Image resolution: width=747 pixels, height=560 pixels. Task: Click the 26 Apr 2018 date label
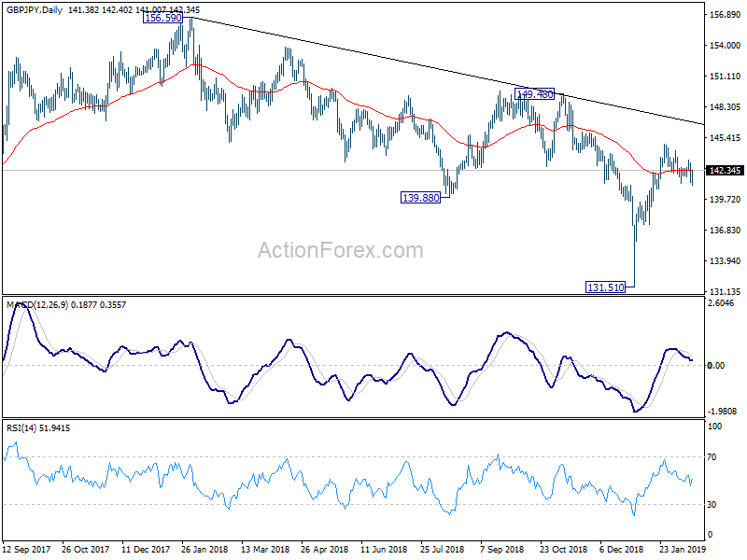pos(324,549)
